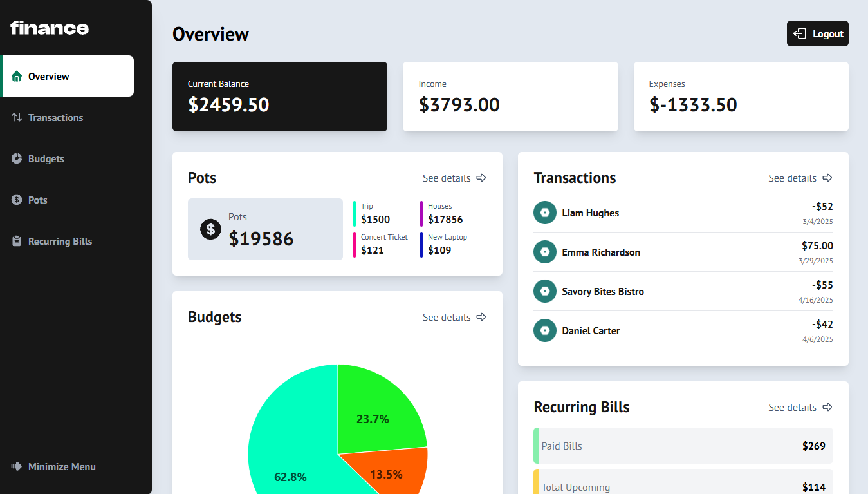Open See details link for Transactions

pos(800,178)
